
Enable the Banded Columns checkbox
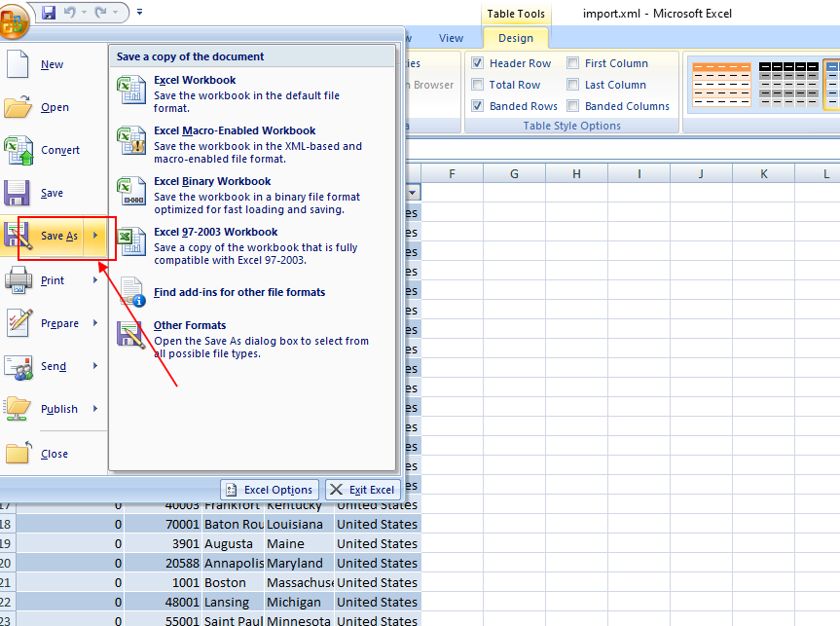click(572, 106)
